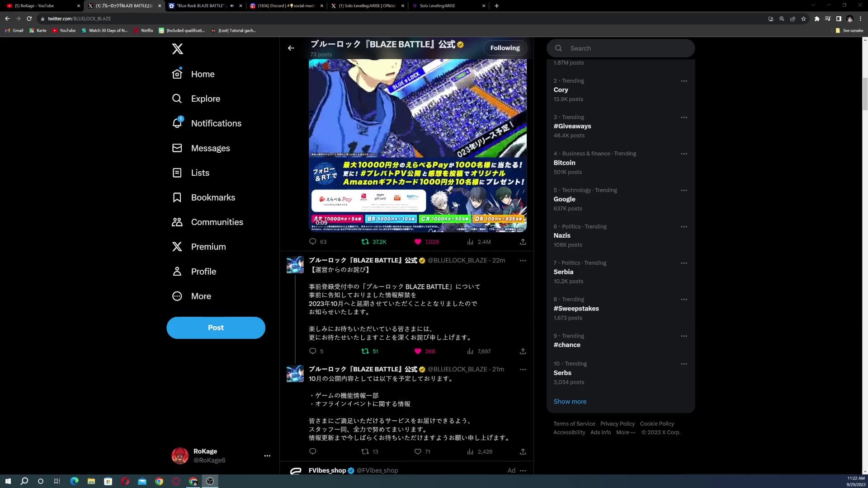This screenshot has height=488, width=868.
Task: Click the retweet icon on 37.2K post
Action: [365, 241]
